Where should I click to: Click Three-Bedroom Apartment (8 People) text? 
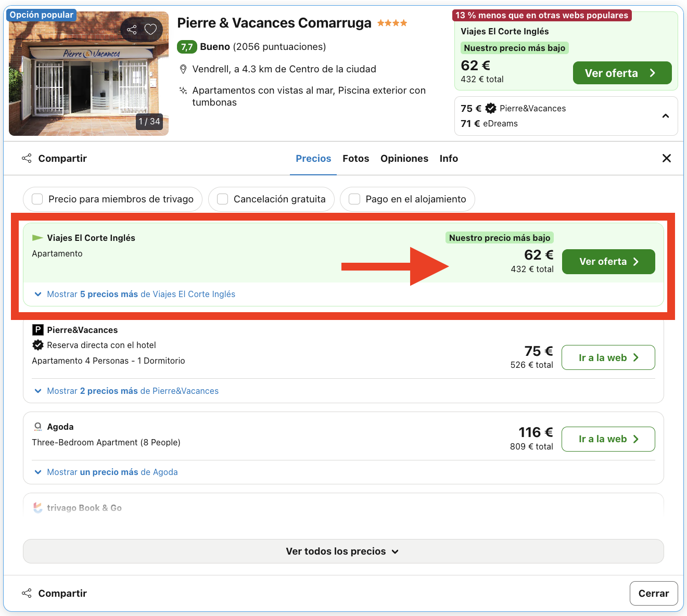coord(106,443)
